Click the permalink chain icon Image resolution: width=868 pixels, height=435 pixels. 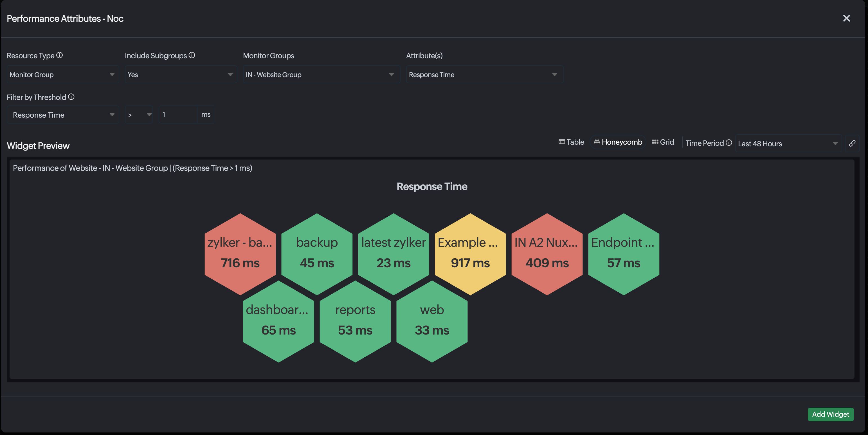coord(852,143)
